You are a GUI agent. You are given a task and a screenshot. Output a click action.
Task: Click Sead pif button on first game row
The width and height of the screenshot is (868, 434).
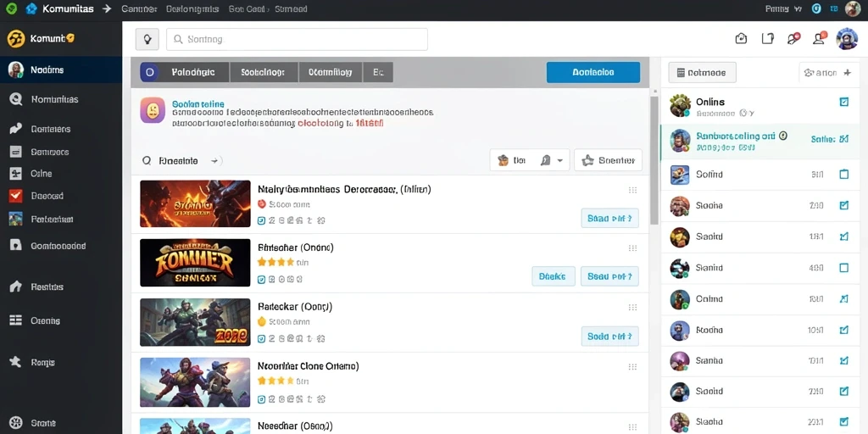609,218
